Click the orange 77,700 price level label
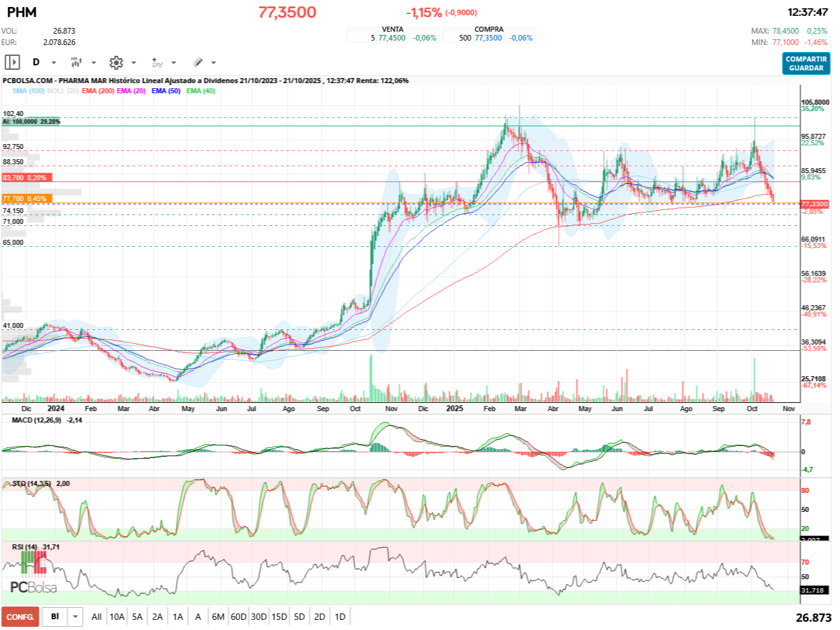Viewport: 840px width, 630px height. [x=25, y=199]
